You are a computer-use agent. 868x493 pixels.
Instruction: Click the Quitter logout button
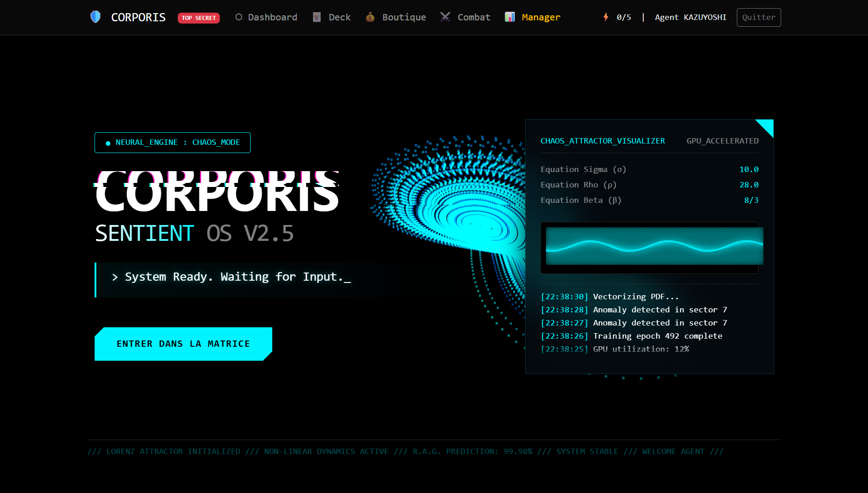pos(759,17)
